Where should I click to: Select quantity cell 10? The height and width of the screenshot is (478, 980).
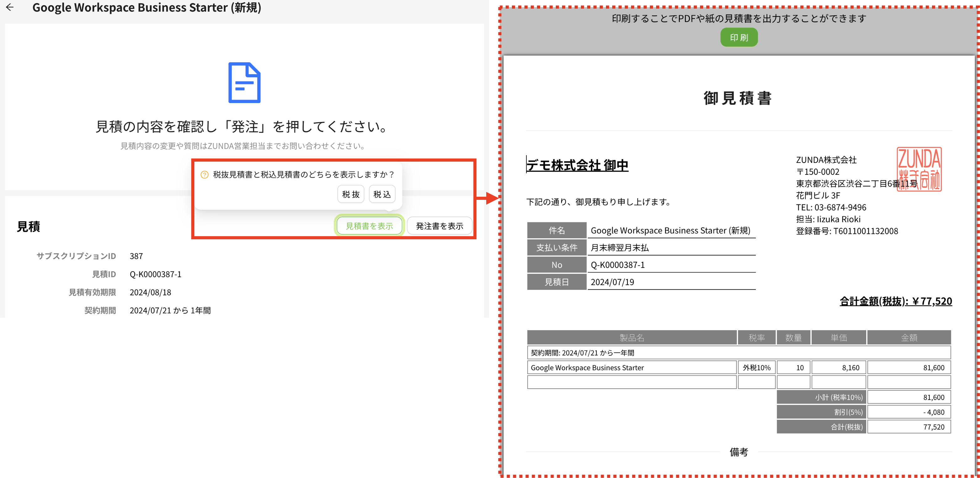tap(793, 367)
